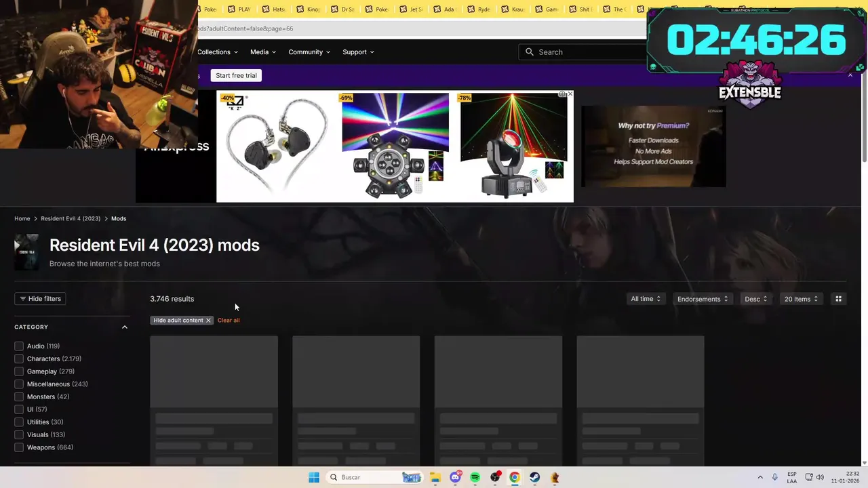Viewport: 868px width, 488px height.
Task: Open OBS Studio from the taskbar
Action: [495, 477]
